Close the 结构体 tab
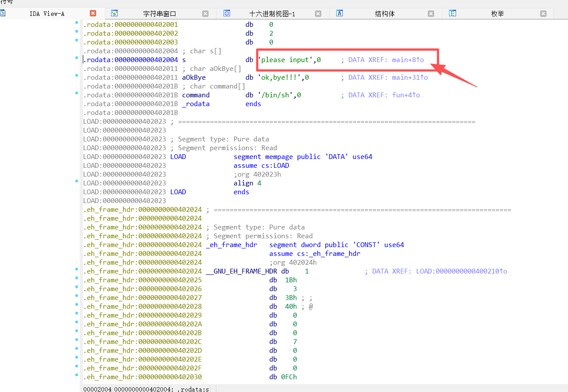The height and width of the screenshot is (392, 568). pyautogui.click(x=431, y=14)
